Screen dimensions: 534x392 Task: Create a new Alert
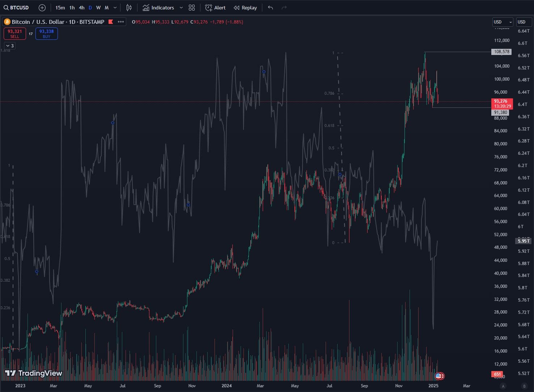coord(215,8)
